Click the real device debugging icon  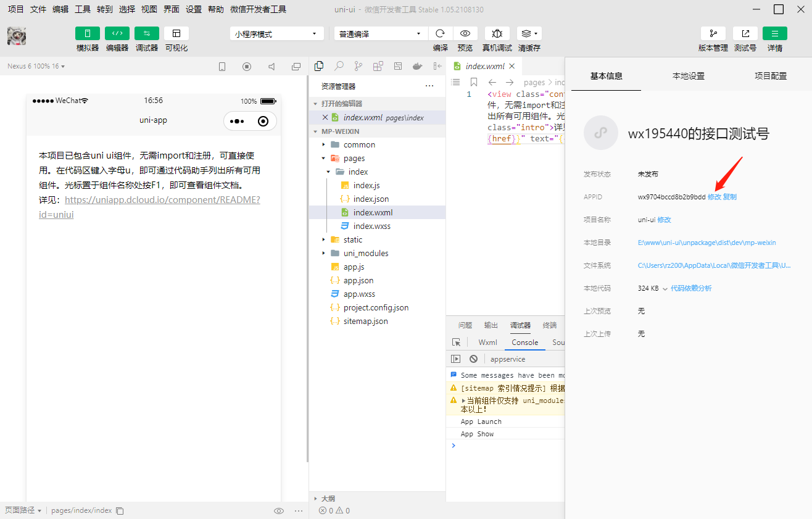click(497, 33)
